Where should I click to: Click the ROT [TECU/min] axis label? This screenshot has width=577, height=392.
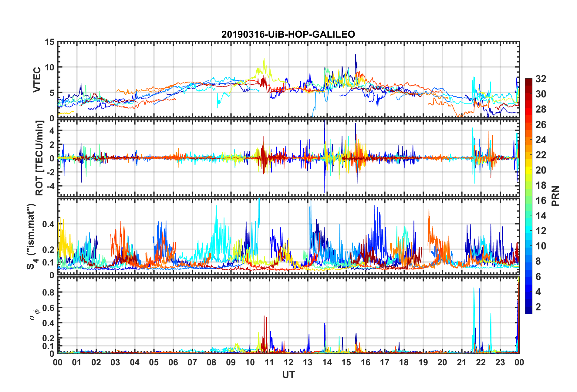pos(39,158)
